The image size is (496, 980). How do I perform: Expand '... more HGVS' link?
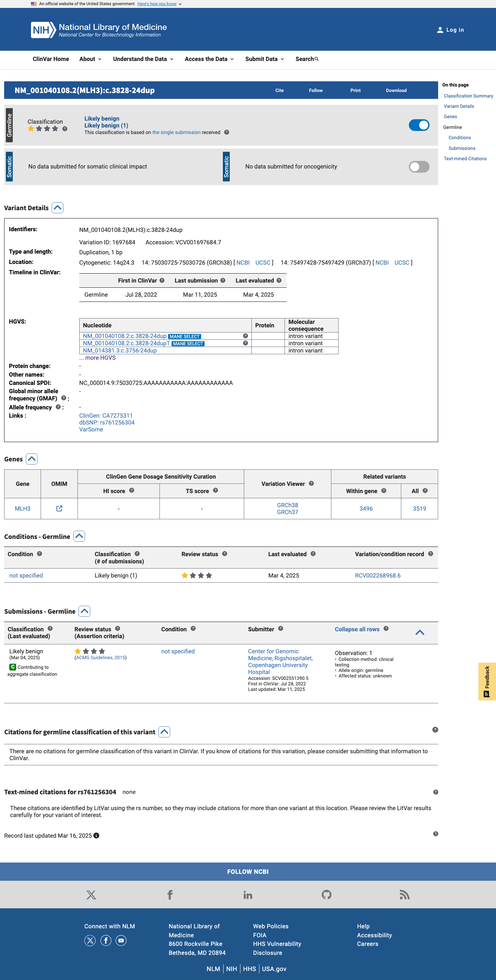click(x=97, y=358)
